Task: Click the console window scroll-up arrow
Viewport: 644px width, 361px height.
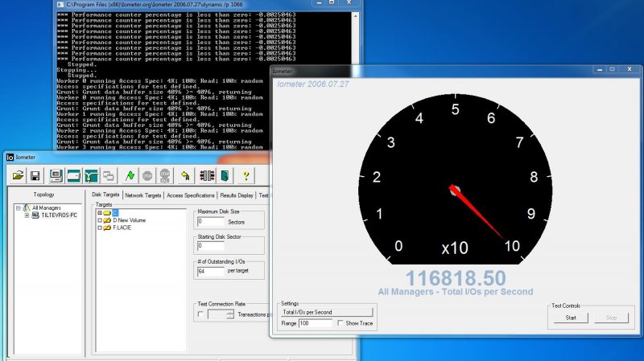Action: [x=355, y=15]
